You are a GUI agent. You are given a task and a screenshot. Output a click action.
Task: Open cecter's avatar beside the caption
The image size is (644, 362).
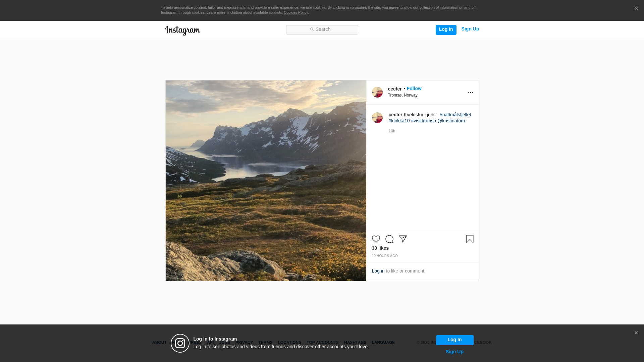(x=377, y=118)
